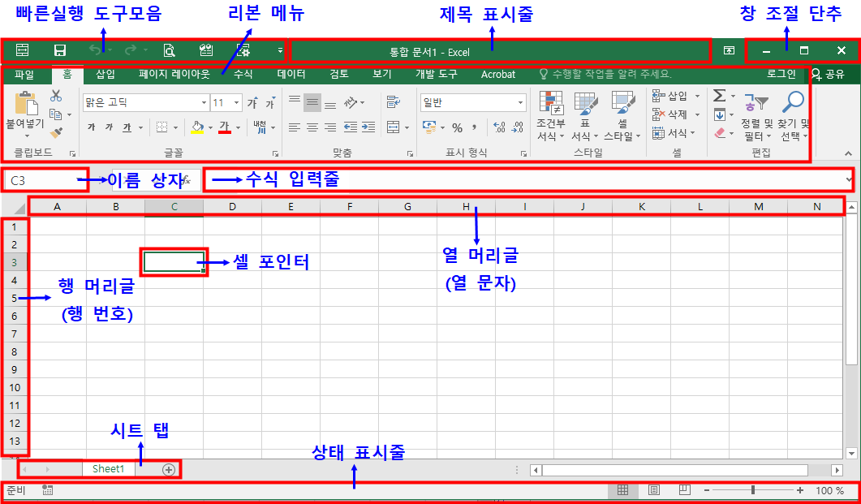Switch to the 개발 도구 tab
This screenshot has height=504, width=861.
click(x=436, y=75)
